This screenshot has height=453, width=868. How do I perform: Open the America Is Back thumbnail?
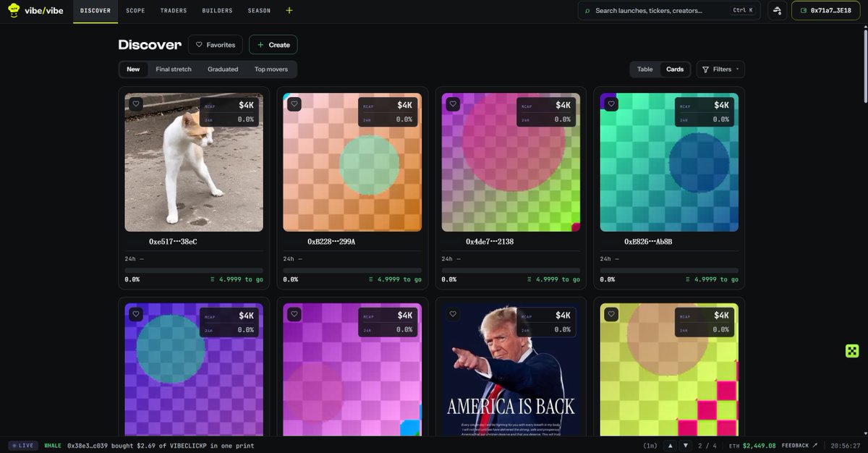[511, 370]
